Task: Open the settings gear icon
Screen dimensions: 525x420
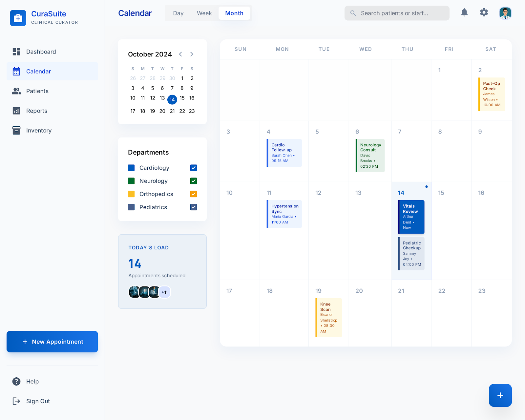Action: point(484,13)
